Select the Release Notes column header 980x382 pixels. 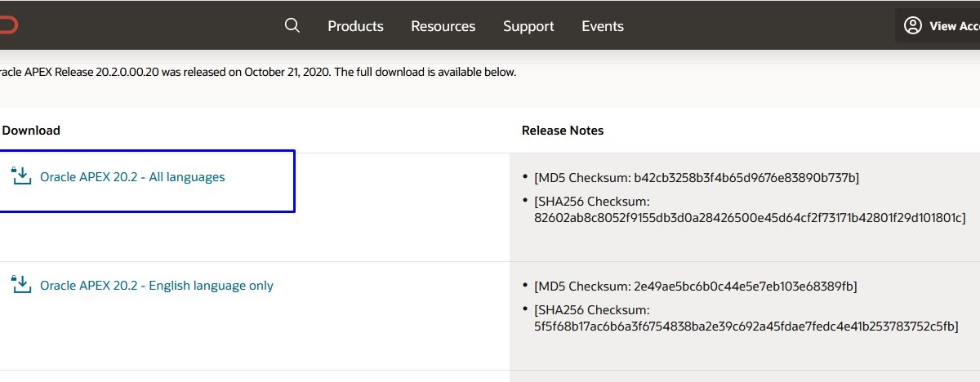[563, 131]
